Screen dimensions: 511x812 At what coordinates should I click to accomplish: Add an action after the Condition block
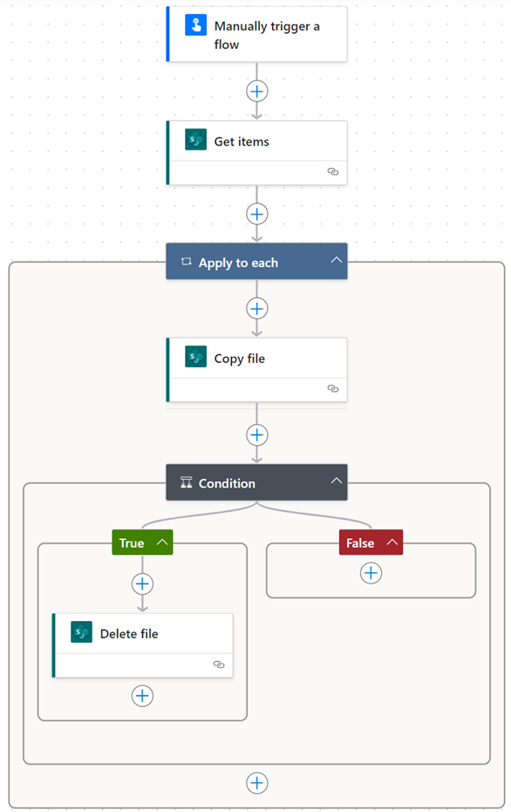[256, 783]
